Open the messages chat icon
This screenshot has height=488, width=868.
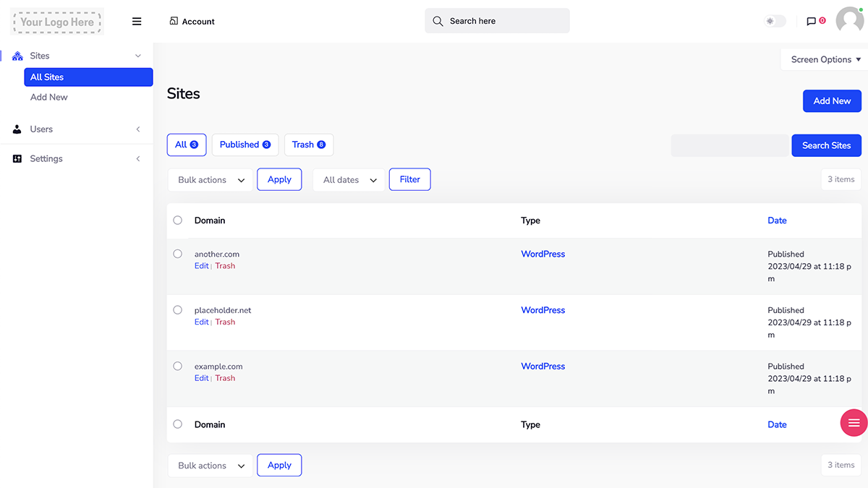pos(812,22)
